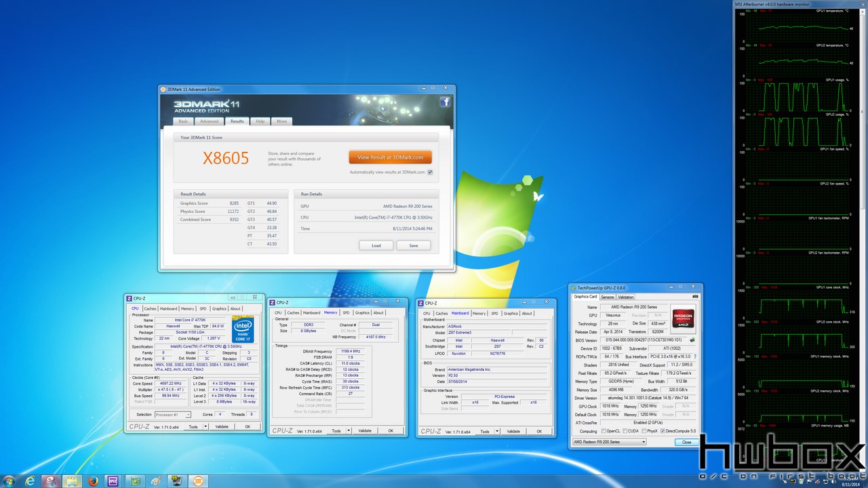The height and width of the screenshot is (488, 868).
Task: Click the orange 3DMark 11 taskbar icon
Action: coord(198,481)
